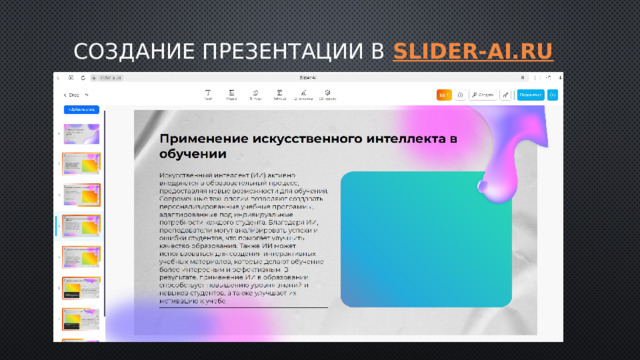
Task: Select the Media tool next to Text
Action: pos(231,95)
